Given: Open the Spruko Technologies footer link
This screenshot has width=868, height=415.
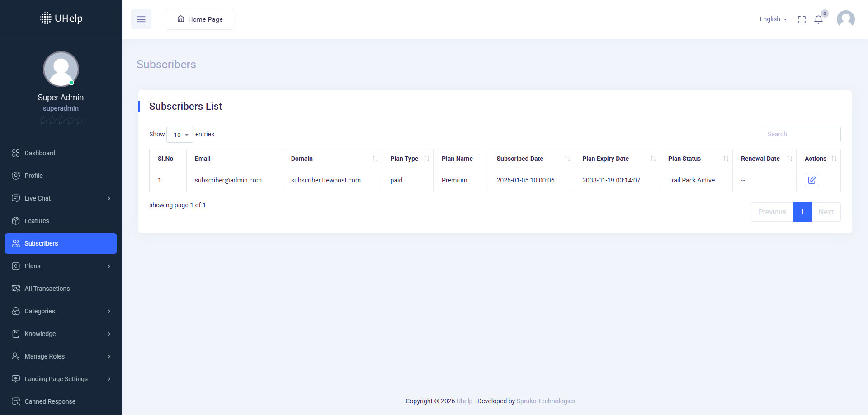Looking at the screenshot, I should click(x=546, y=401).
